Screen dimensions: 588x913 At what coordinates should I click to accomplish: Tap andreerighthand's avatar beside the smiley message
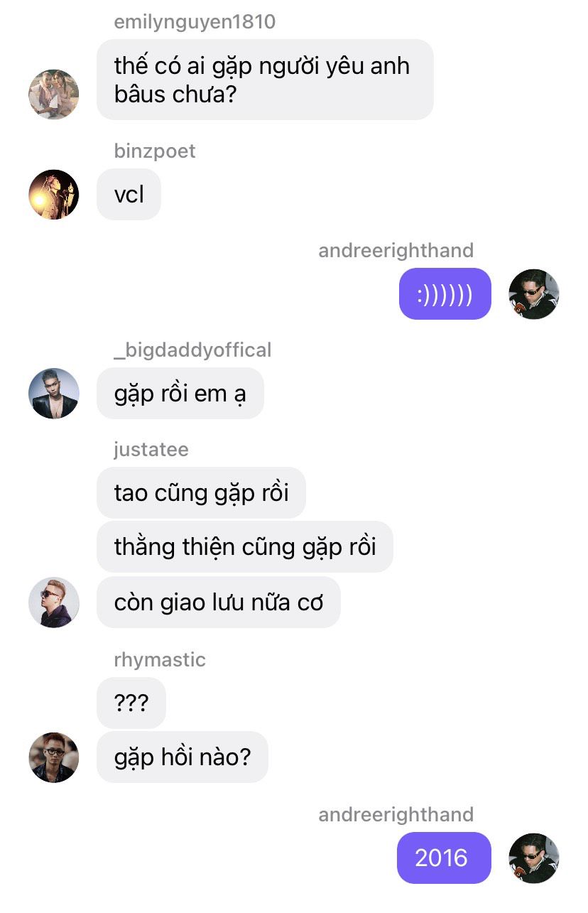click(x=534, y=294)
